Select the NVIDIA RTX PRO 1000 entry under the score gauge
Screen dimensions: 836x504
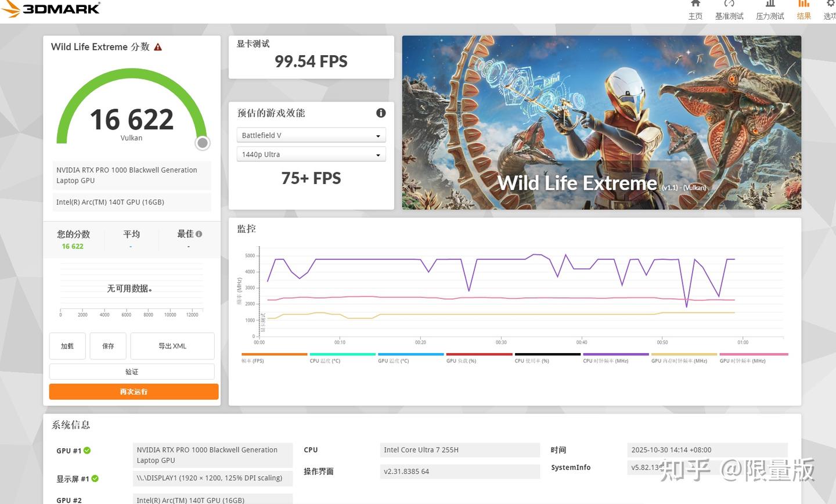pyautogui.click(x=132, y=175)
